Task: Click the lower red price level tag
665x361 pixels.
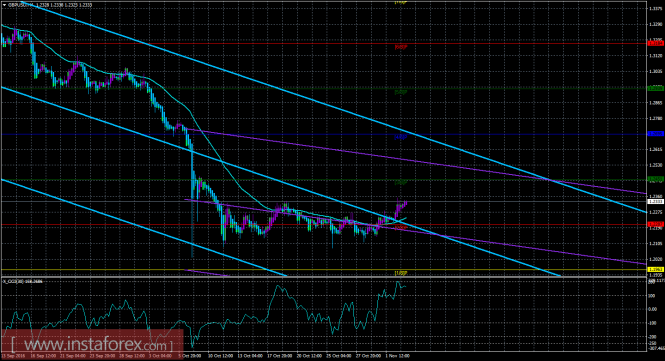Action: [655, 224]
